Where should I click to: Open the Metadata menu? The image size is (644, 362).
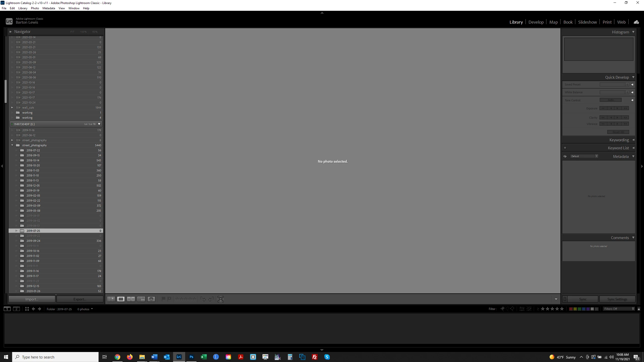(x=49, y=8)
